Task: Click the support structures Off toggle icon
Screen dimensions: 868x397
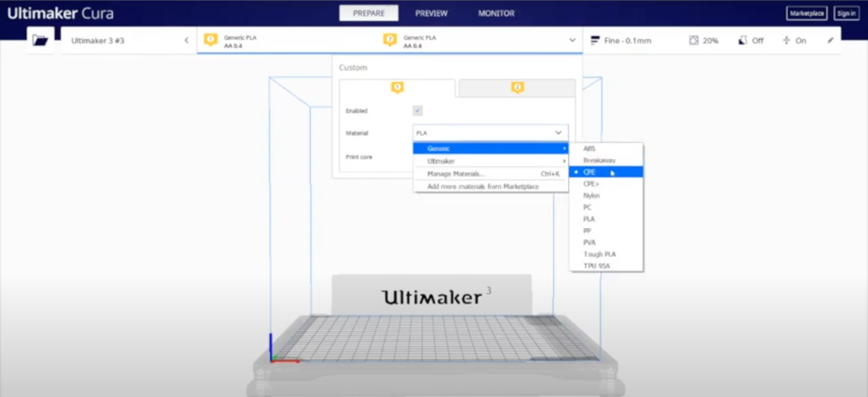Action: [741, 40]
